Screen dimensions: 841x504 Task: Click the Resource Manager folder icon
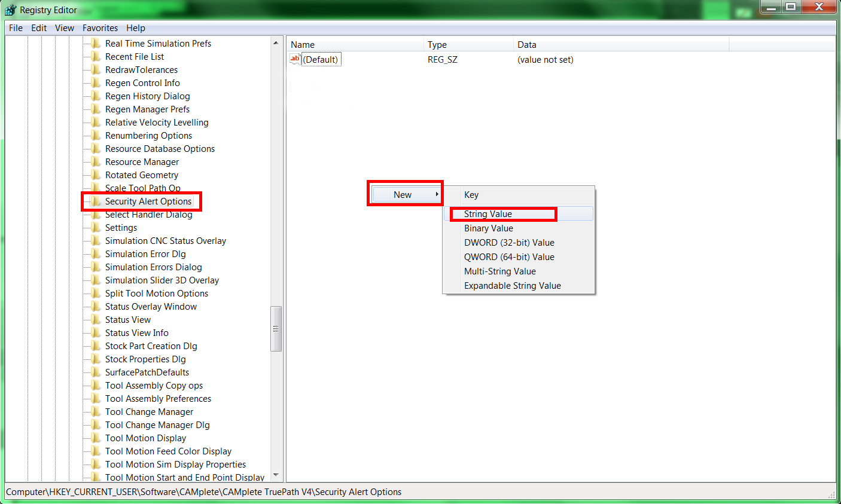coord(96,161)
